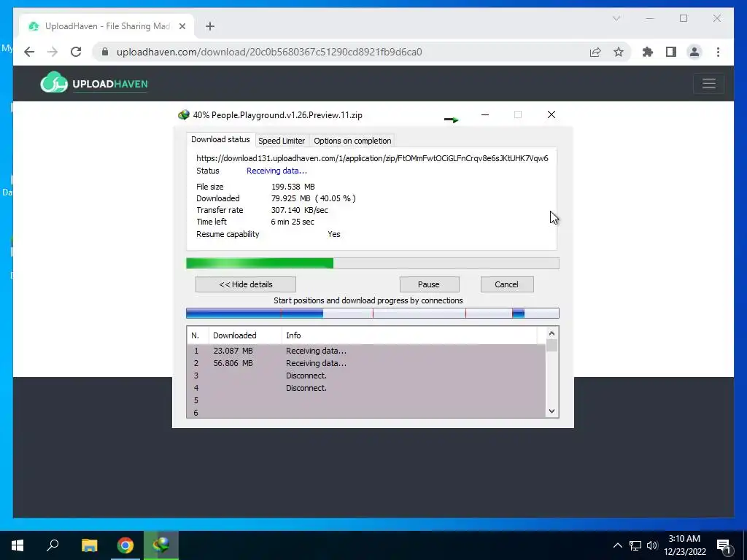Screen dimensions: 747x560
Task: Click the connections list scroll up arrow
Action: (x=551, y=333)
